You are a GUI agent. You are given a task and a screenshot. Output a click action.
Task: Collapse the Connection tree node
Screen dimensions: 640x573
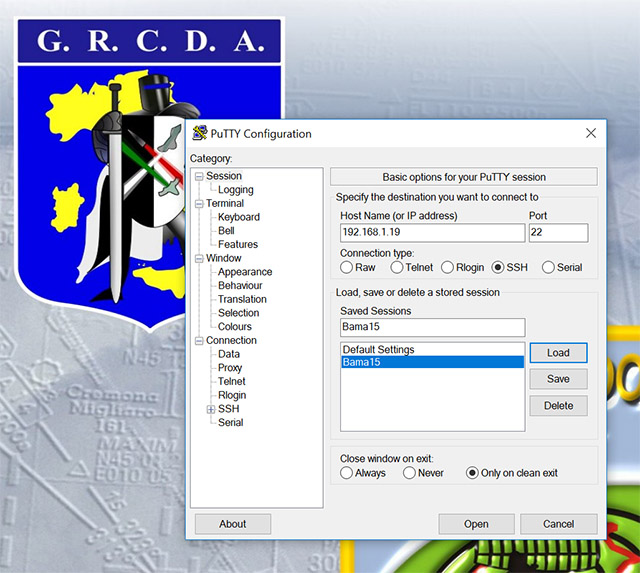tap(199, 340)
